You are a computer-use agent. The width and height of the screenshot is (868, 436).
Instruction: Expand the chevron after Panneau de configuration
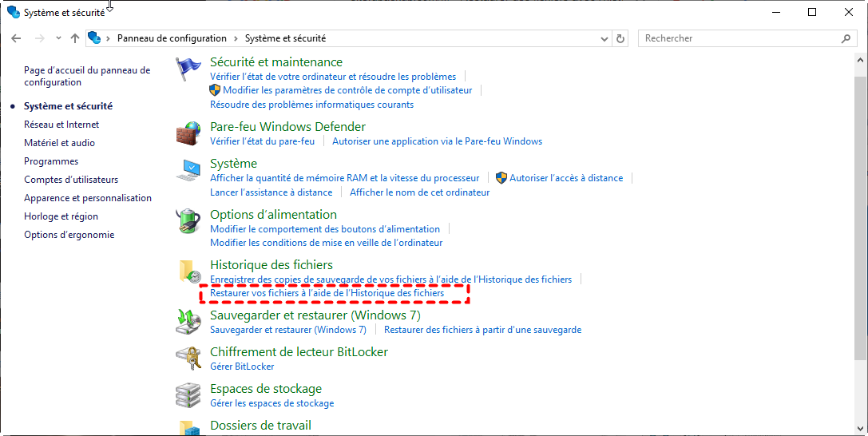[x=236, y=38]
